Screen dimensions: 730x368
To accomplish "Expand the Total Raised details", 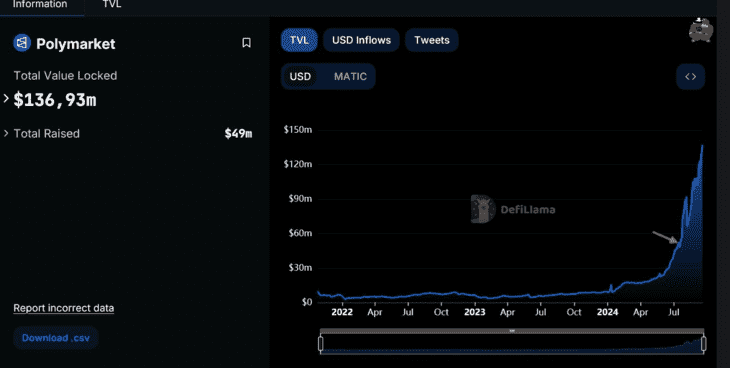I will coord(6,134).
